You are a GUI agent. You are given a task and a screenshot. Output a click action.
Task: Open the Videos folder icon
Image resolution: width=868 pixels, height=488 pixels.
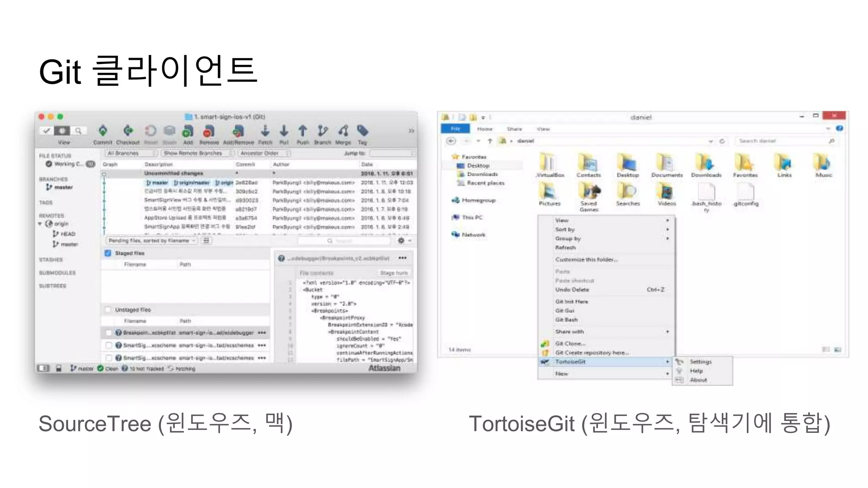667,194
